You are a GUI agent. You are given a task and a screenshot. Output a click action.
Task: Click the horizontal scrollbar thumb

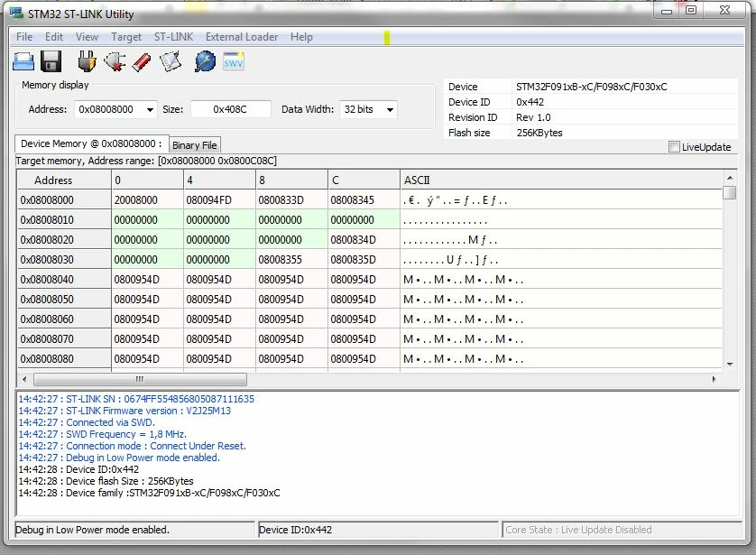click(x=140, y=380)
